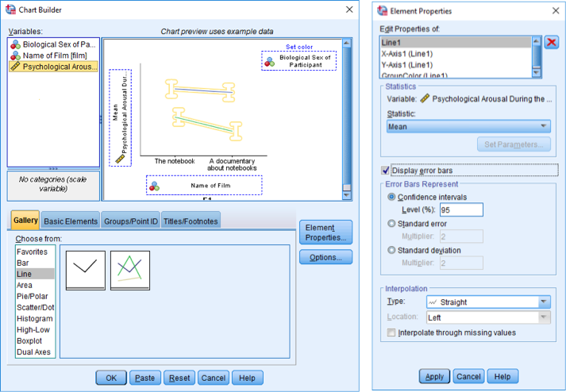The width and height of the screenshot is (566, 392).
Task: Select the Standard error radio button
Action: tap(391, 224)
